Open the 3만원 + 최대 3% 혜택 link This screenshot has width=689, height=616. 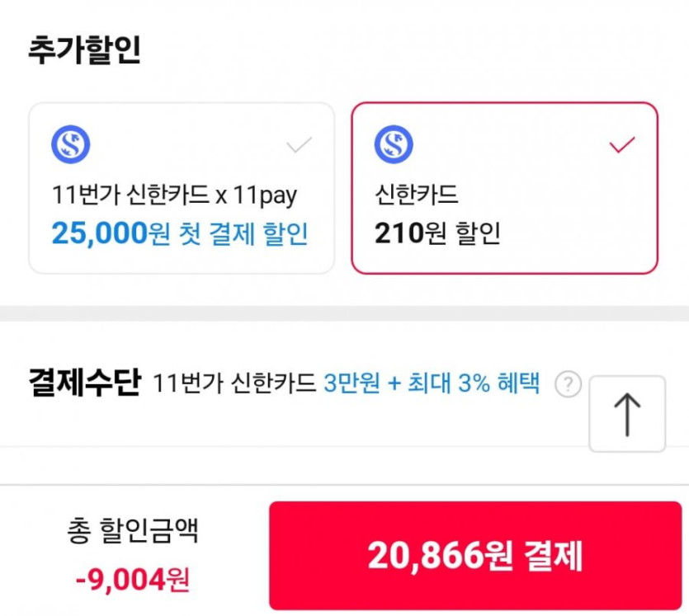click(x=432, y=383)
